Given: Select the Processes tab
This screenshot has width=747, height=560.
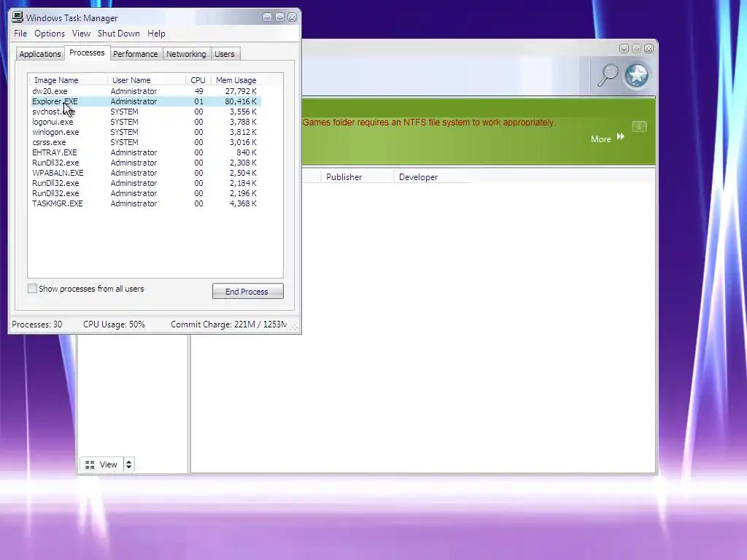Looking at the screenshot, I should point(87,52).
